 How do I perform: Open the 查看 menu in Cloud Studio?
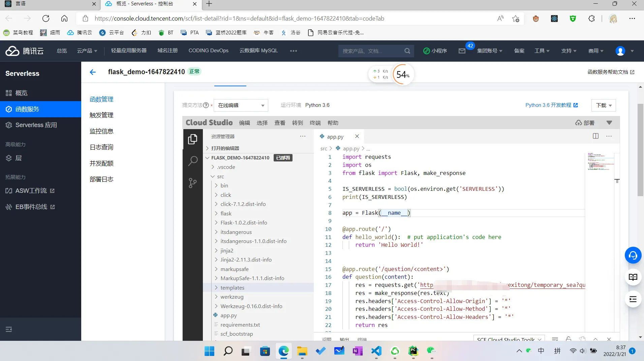pos(280,123)
